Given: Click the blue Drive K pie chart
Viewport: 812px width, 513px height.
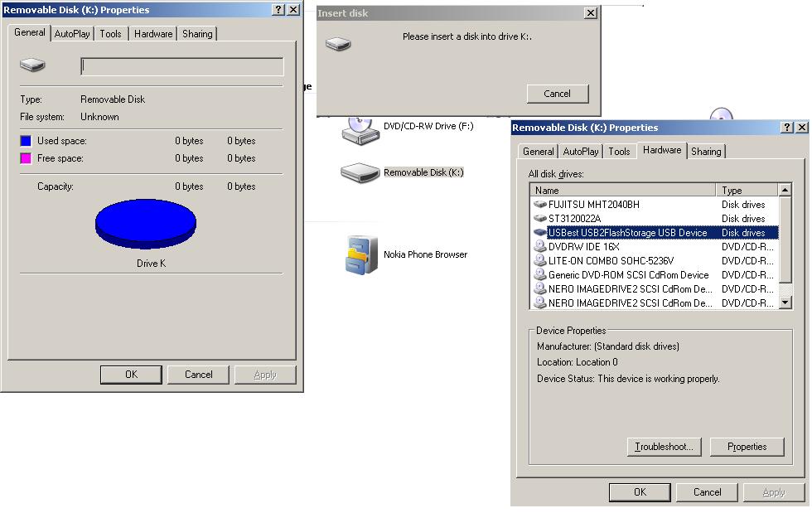Looking at the screenshot, I should point(146,224).
